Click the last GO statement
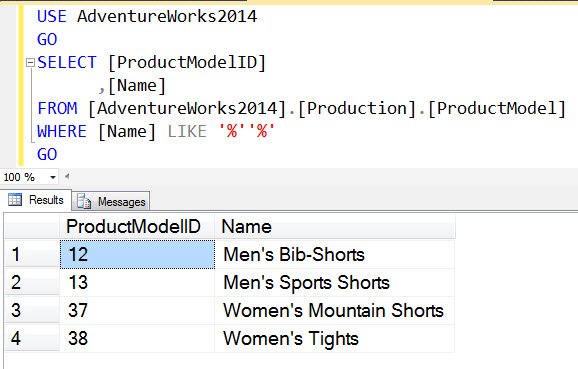 (x=47, y=154)
